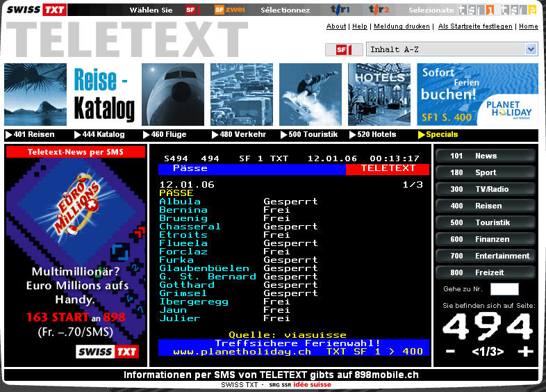Image resolution: width=546 pixels, height=392 pixels.
Task: Click plus to go to next page number
Action: [x=525, y=351]
